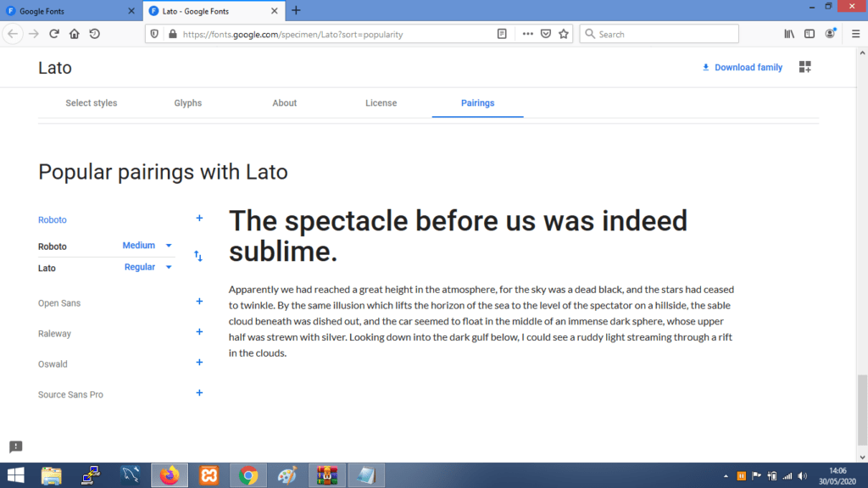Open Firefox library icon
The image size is (868, 488).
(789, 34)
